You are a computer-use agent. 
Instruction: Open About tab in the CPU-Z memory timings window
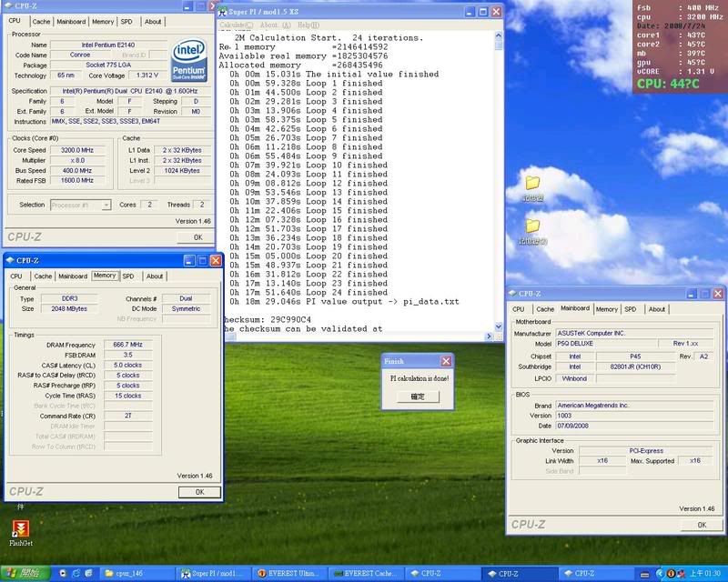click(x=155, y=276)
